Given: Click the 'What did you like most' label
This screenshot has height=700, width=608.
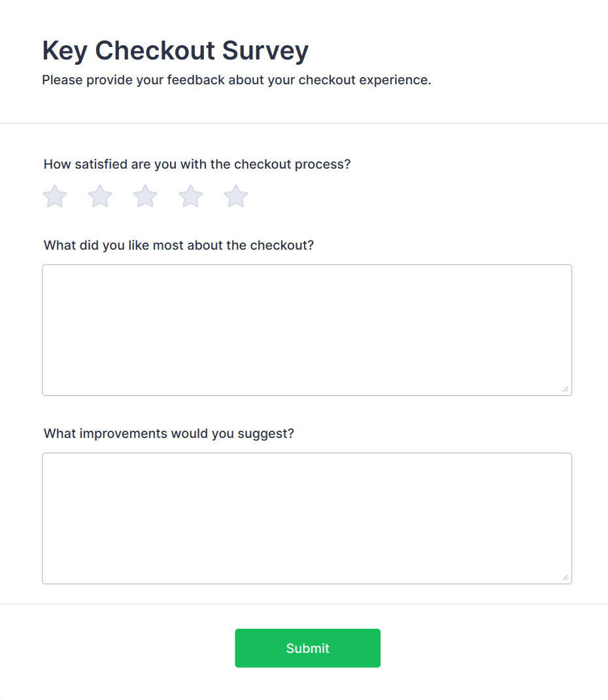Looking at the screenshot, I should (x=178, y=245).
